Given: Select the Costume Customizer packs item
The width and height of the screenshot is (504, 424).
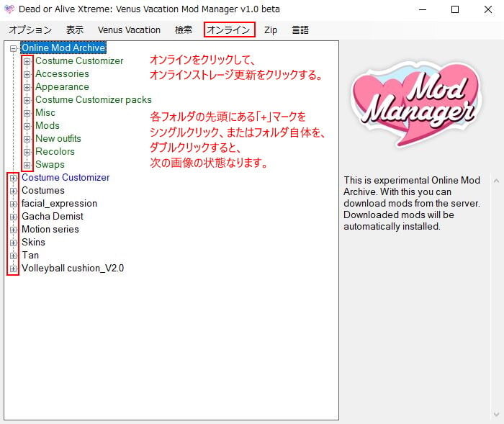Looking at the screenshot, I should [x=93, y=99].
